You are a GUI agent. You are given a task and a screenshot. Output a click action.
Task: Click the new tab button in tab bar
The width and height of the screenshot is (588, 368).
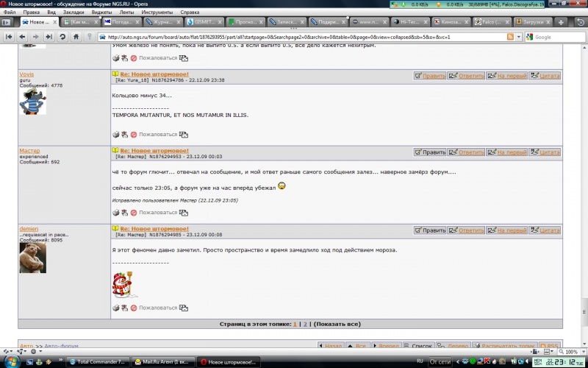tap(562, 22)
